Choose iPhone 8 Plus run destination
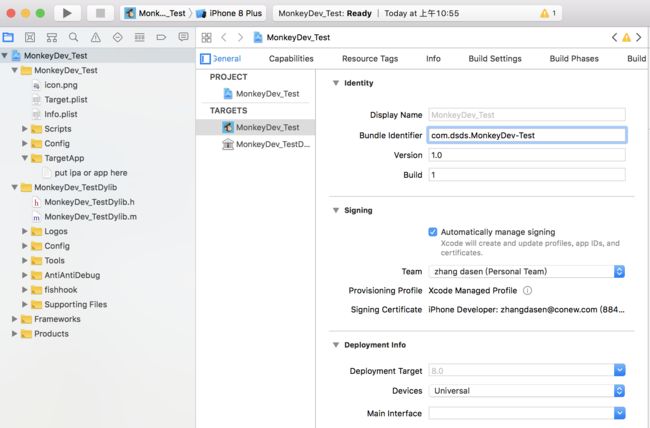This screenshot has width=650, height=428. point(229,13)
